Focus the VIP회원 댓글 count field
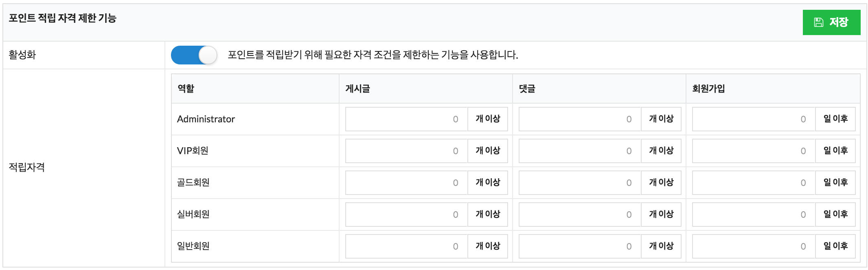Screen dimensions: 868x270 click(x=580, y=151)
